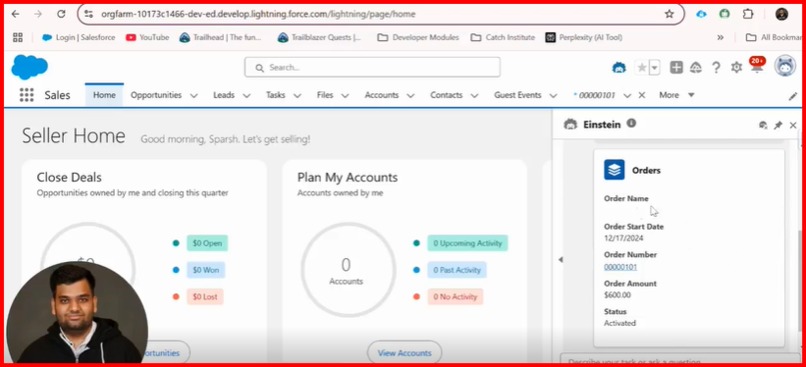Image resolution: width=806 pixels, height=367 pixels.
Task: Open the More navigation menu
Action: click(677, 95)
